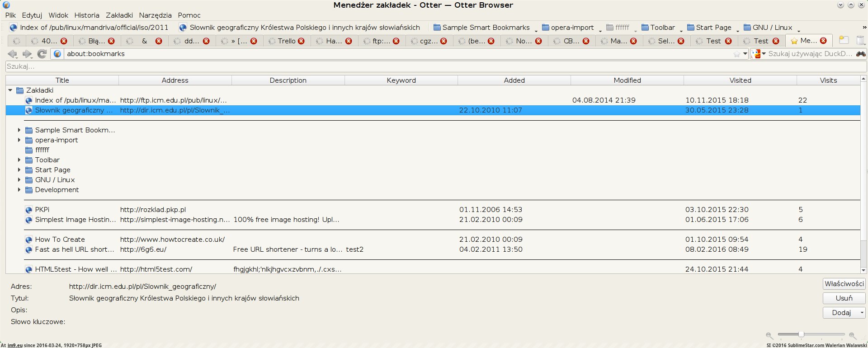Click the zoom out magnifier icon
The image size is (868, 348).
769,335
